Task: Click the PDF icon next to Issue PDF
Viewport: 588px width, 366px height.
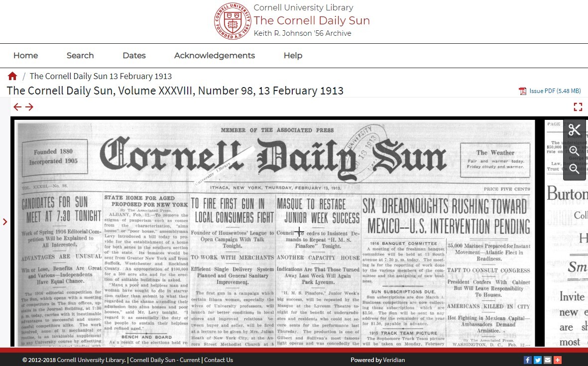Action: click(x=523, y=91)
